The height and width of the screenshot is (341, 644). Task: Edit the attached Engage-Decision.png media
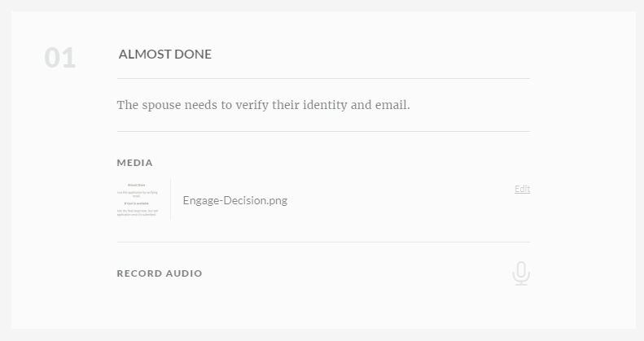pyautogui.click(x=522, y=189)
